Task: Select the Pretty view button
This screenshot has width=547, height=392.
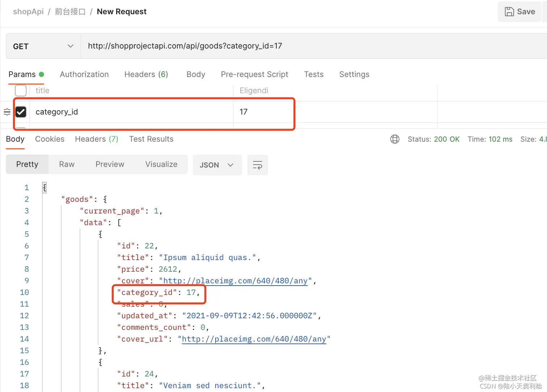Action: tap(27, 165)
